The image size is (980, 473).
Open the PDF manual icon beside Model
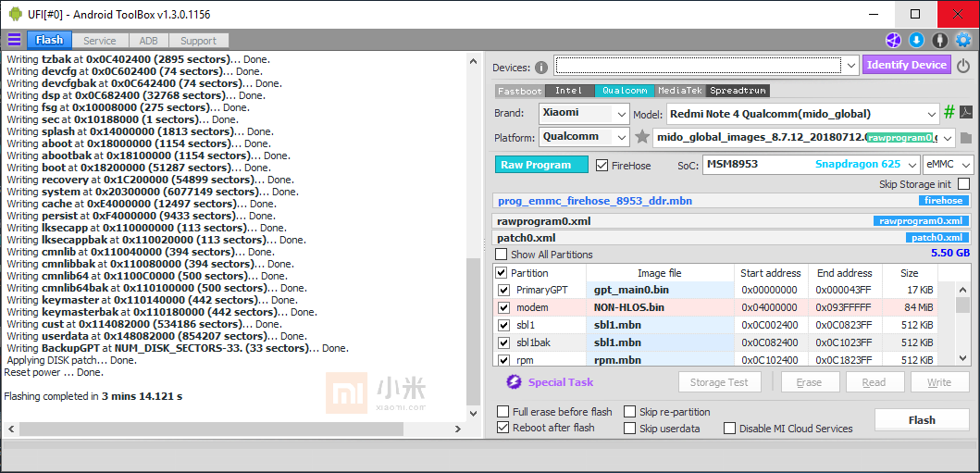(966, 113)
